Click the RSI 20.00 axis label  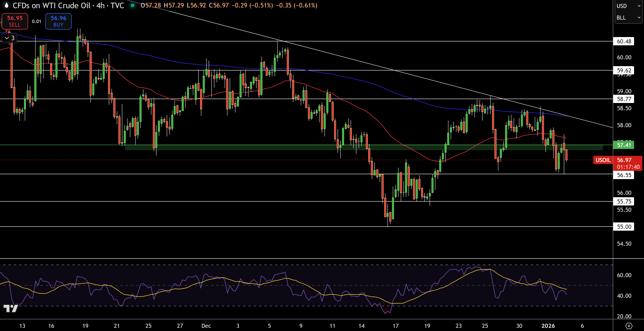[x=624, y=316]
